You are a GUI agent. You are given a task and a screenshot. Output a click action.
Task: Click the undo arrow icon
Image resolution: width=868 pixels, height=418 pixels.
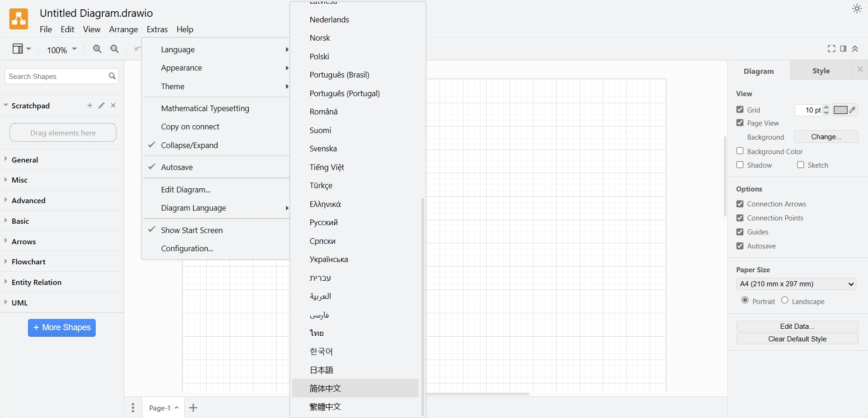tap(137, 49)
